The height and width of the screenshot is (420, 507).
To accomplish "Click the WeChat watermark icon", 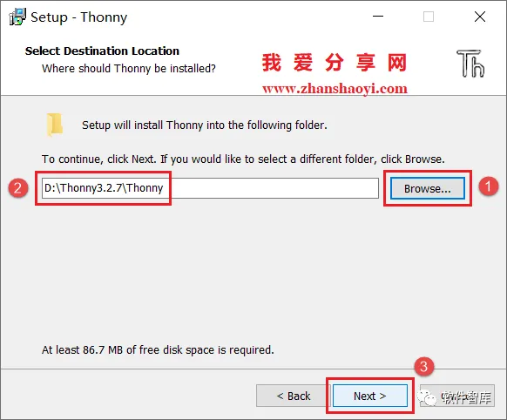I will pos(426,397).
